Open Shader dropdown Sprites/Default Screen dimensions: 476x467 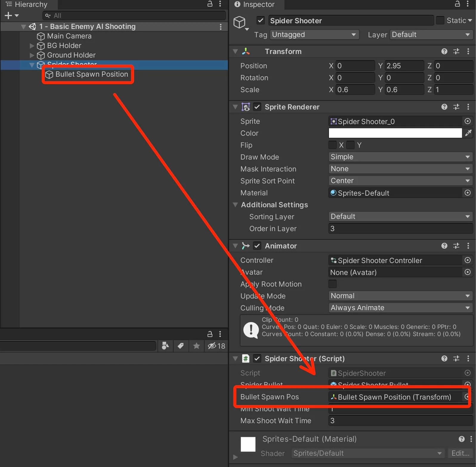pos(368,453)
